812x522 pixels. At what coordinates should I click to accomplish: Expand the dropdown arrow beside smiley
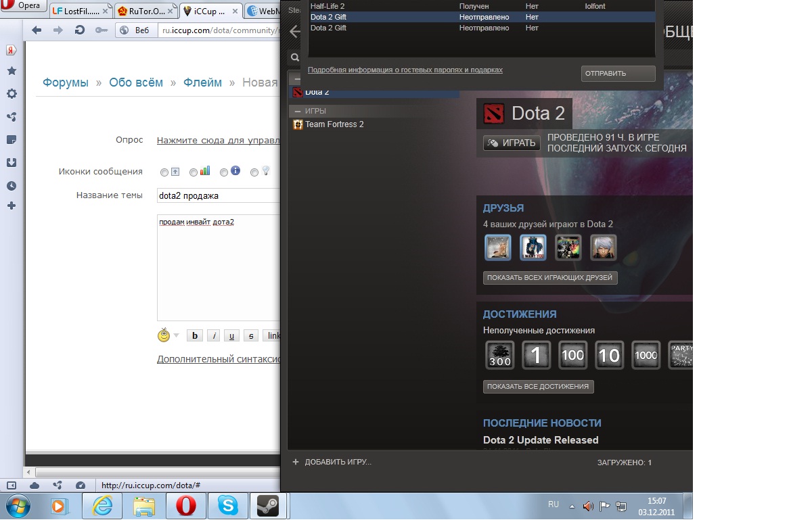176,335
